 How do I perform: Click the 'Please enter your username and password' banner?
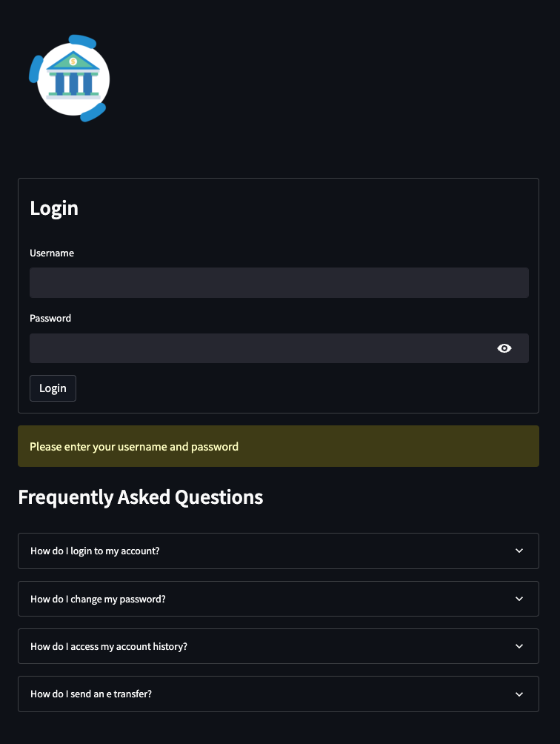278,446
